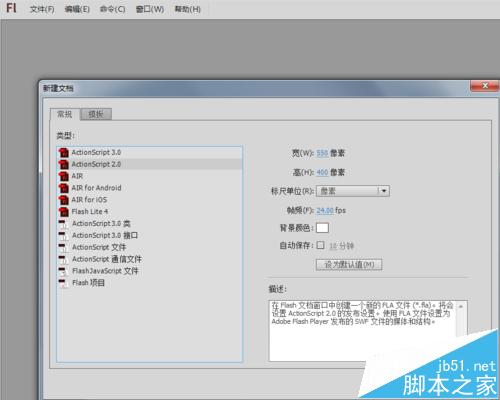The height and width of the screenshot is (400, 500).
Task: Open the 背景颜色 white swatch
Action: coord(322,228)
